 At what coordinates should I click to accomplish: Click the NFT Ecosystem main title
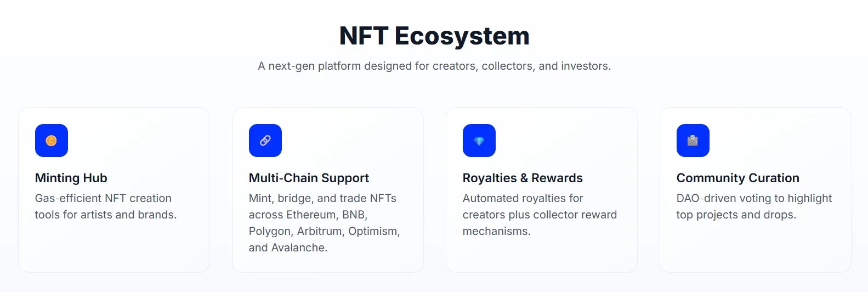click(x=434, y=36)
